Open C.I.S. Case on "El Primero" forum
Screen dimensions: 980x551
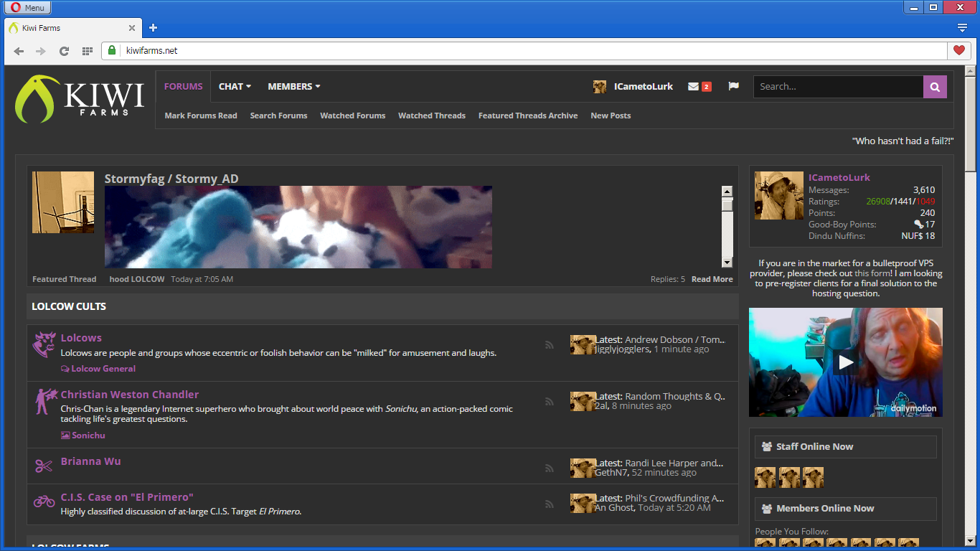click(127, 497)
